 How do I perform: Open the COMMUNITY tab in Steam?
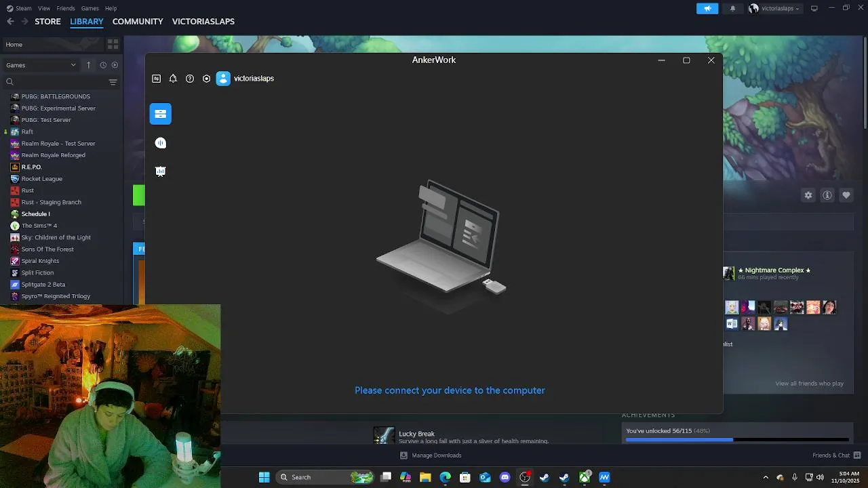138,22
